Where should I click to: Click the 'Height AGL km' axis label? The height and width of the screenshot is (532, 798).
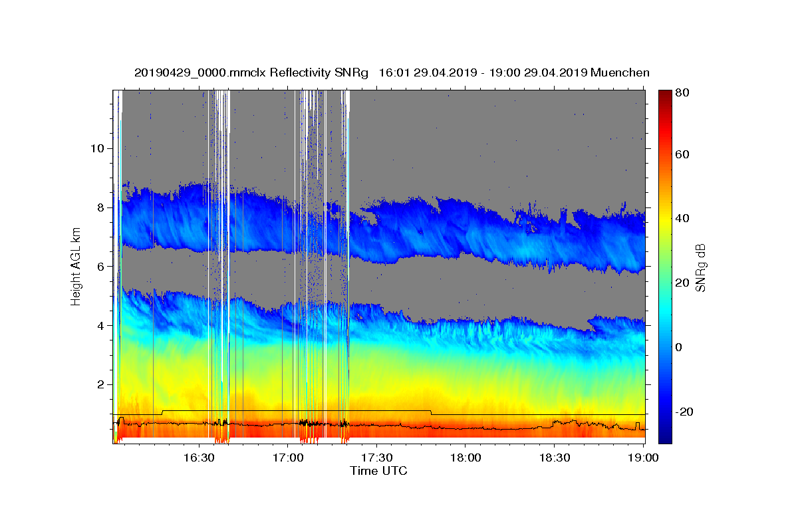pyautogui.click(x=76, y=267)
